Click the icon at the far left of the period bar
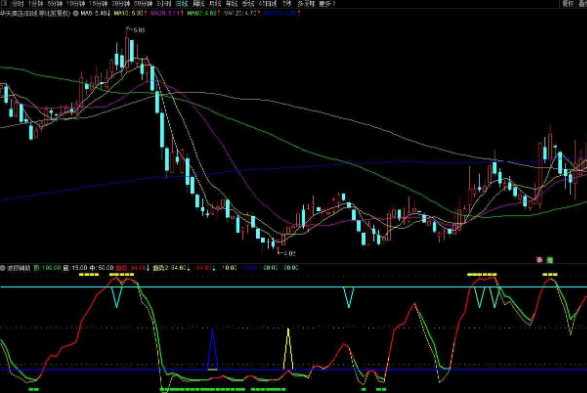This screenshot has width=587, height=393. pyautogui.click(x=4, y=4)
